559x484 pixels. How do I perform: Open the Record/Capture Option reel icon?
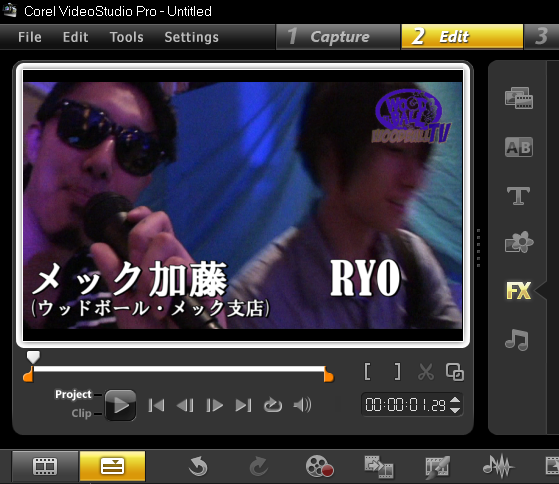pos(319,466)
